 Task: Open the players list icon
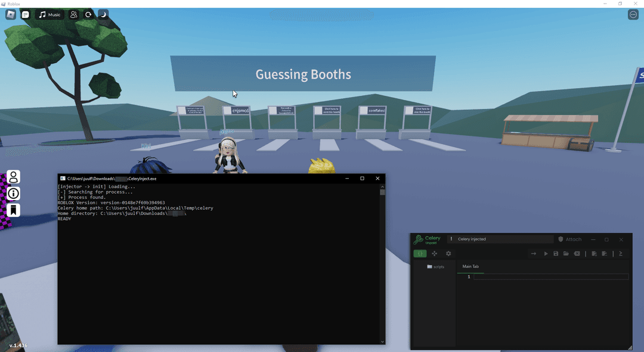pos(73,14)
